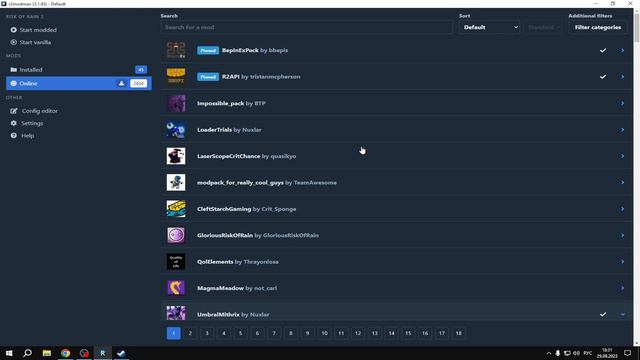Screen dimensions: 640x360
Task: Select Online in the sidebar
Action: point(79,83)
